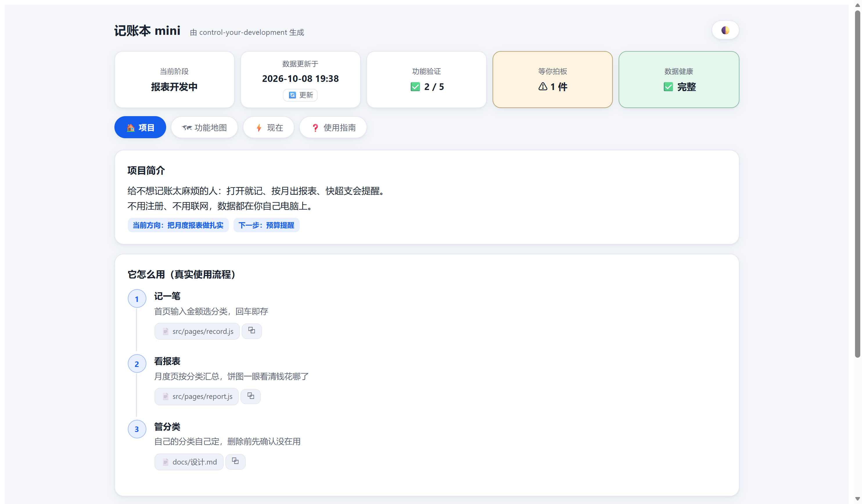Click the refresh icon in 更新 button
The width and height of the screenshot is (862, 504).
coord(292,95)
